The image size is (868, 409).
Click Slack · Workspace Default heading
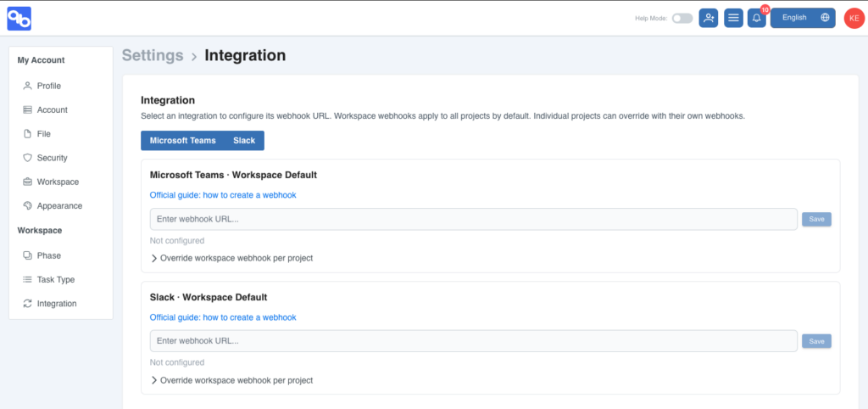pyautogui.click(x=209, y=298)
